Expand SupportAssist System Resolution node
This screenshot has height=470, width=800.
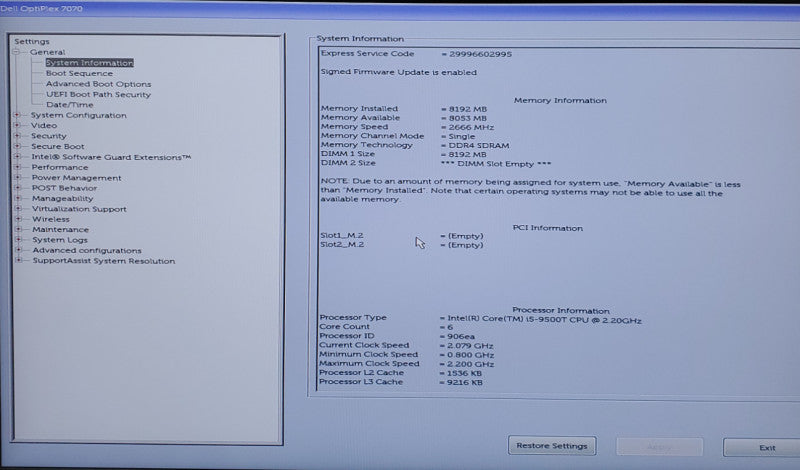(19, 260)
